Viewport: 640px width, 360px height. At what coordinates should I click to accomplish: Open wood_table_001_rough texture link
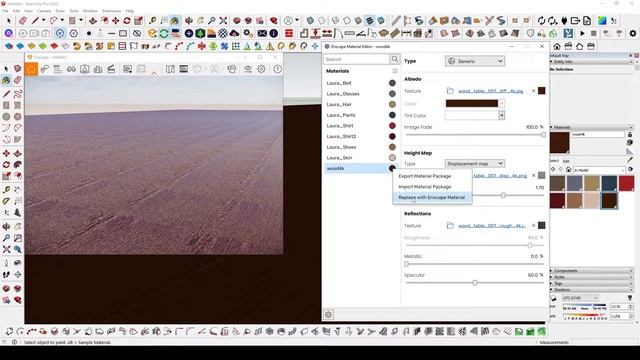pyautogui.click(x=492, y=226)
